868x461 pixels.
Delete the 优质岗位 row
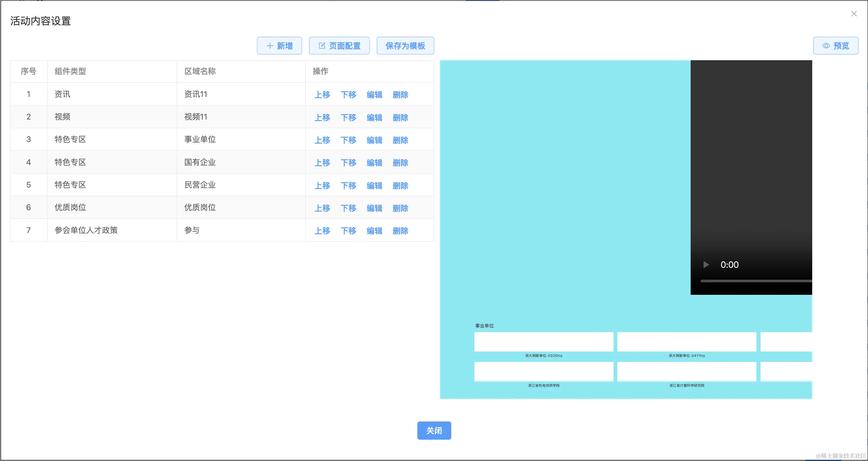[x=400, y=208]
